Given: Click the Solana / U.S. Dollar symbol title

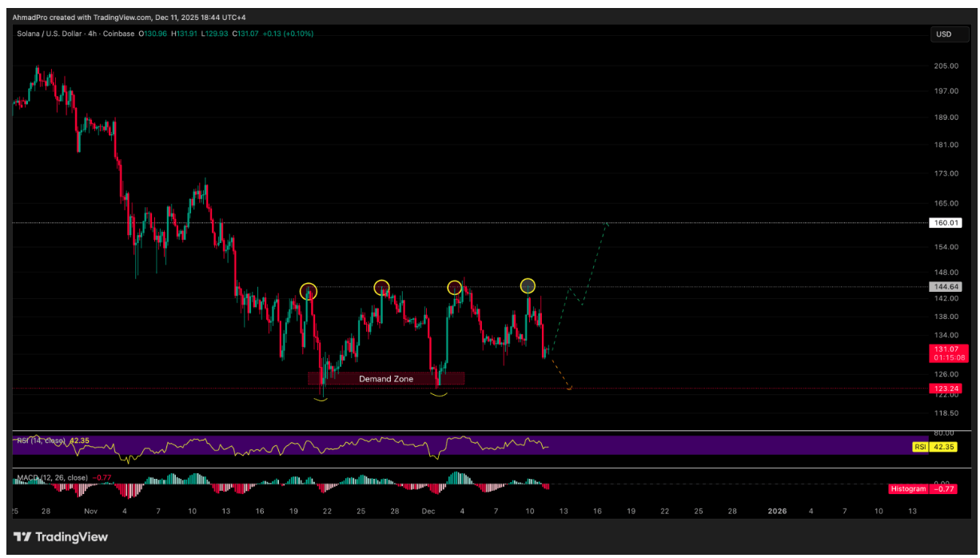Looking at the screenshot, I should [x=50, y=34].
